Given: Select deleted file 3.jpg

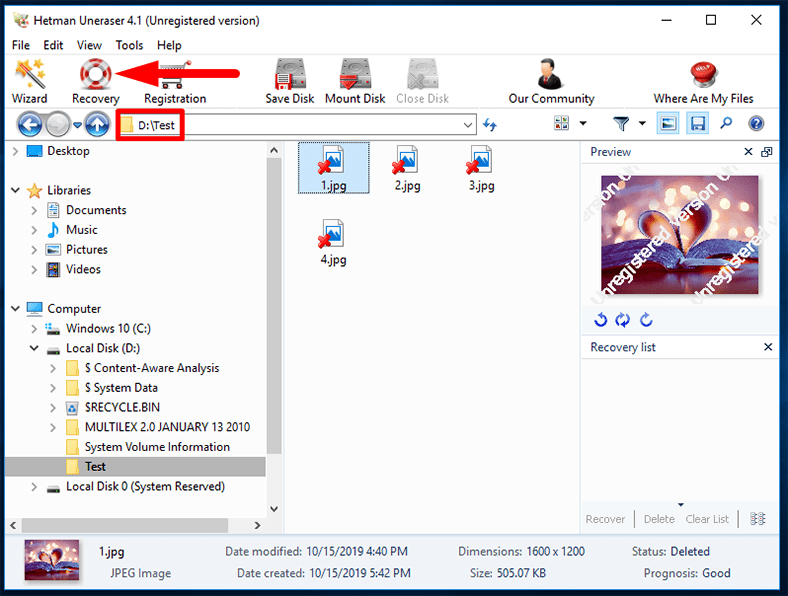Looking at the screenshot, I should click(481, 168).
